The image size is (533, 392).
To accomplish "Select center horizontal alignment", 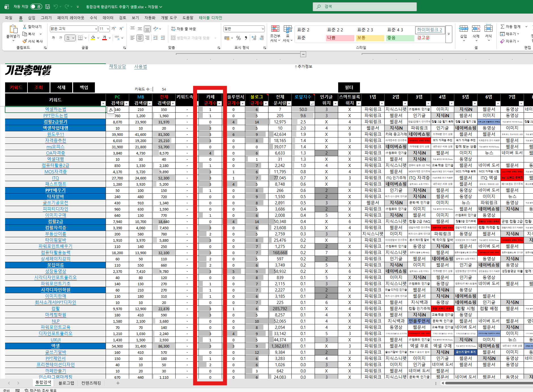I will tap(140, 38).
